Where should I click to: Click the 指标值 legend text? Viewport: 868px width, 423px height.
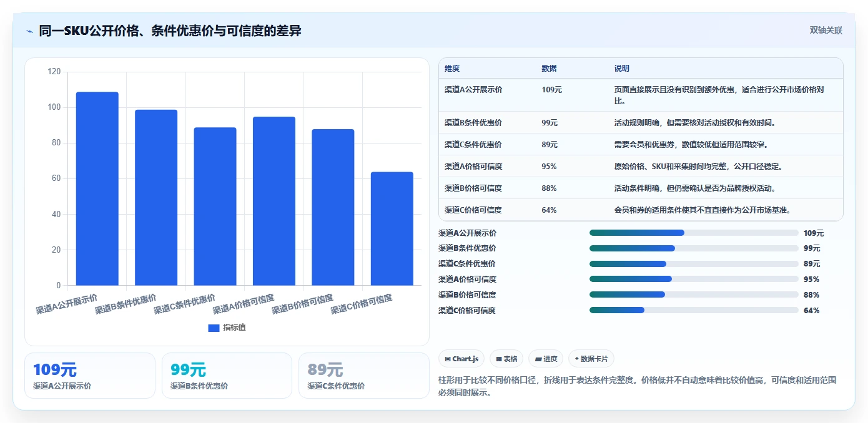pyautogui.click(x=235, y=328)
